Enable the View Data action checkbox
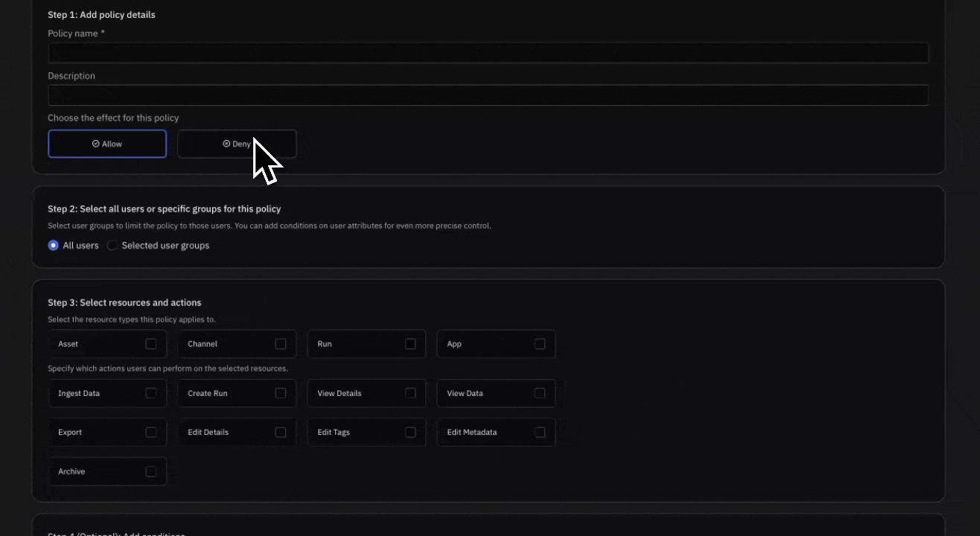The image size is (980, 536). pyautogui.click(x=540, y=393)
